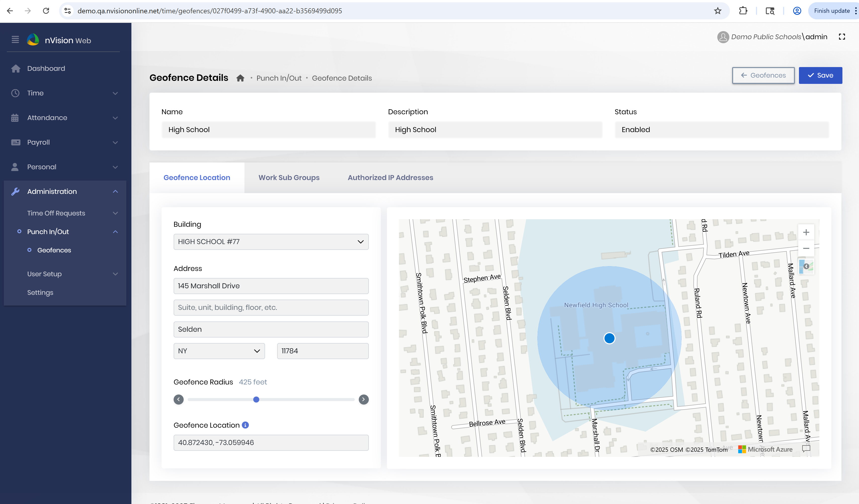Open the Authorized IP Addresses tab

coord(390,178)
